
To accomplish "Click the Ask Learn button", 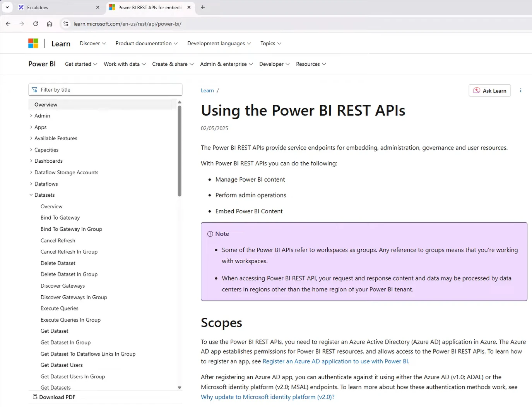I will pyautogui.click(x=490, y=90).
